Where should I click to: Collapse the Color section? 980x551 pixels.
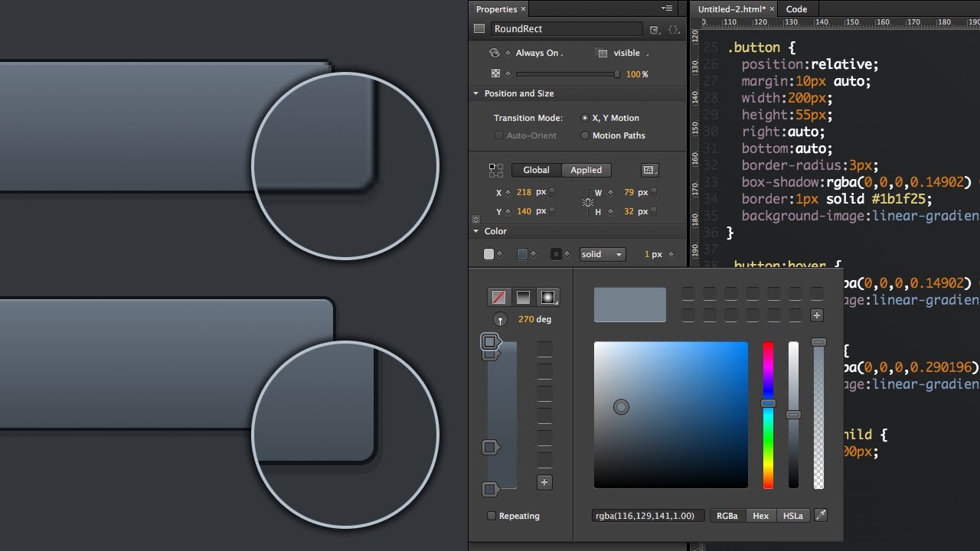click(x=475, y=231)
